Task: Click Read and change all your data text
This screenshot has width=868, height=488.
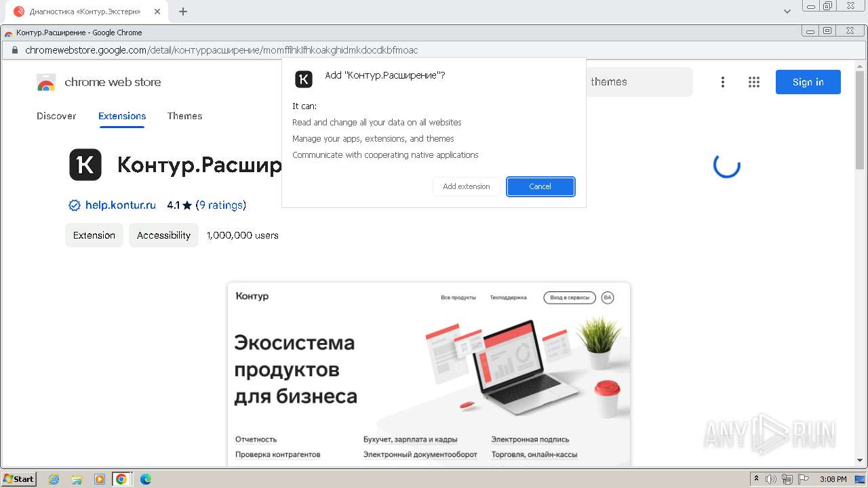Action: [377, 123]
